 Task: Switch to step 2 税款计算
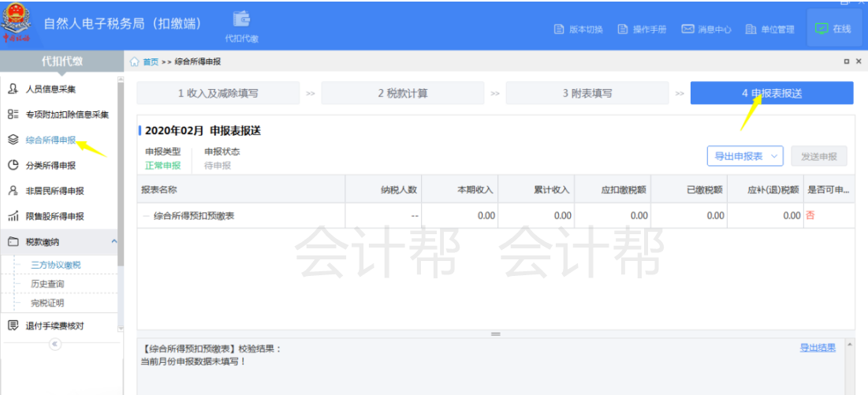pyautogui.click(x=402, y=93)
